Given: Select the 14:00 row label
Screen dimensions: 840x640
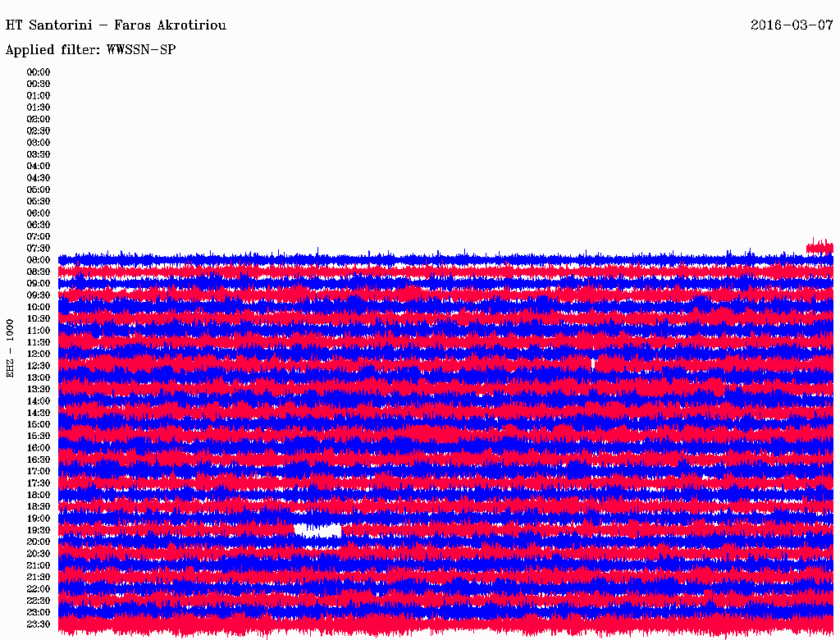Looking at the screenshot, I should (x=39, y=401).
